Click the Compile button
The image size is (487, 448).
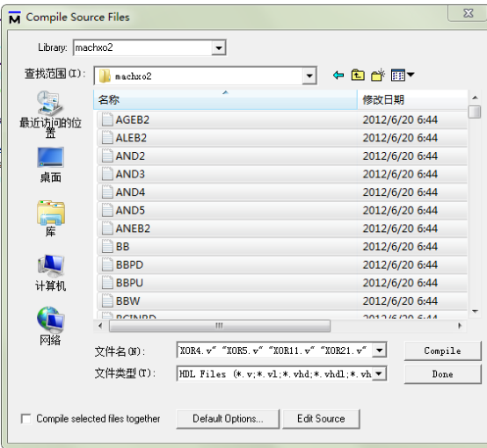(x=442, y=350)
